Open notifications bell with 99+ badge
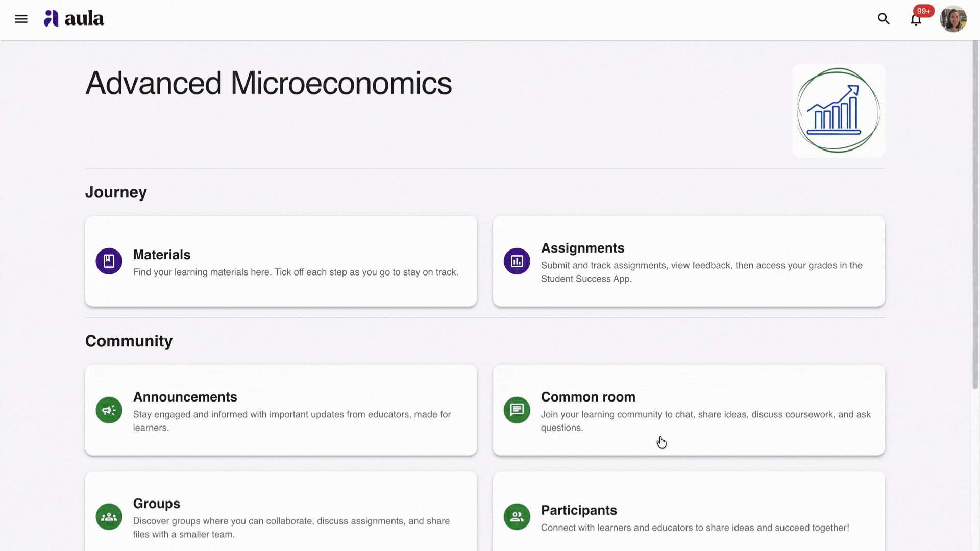980x551 pixels. (x=916, y=19)
